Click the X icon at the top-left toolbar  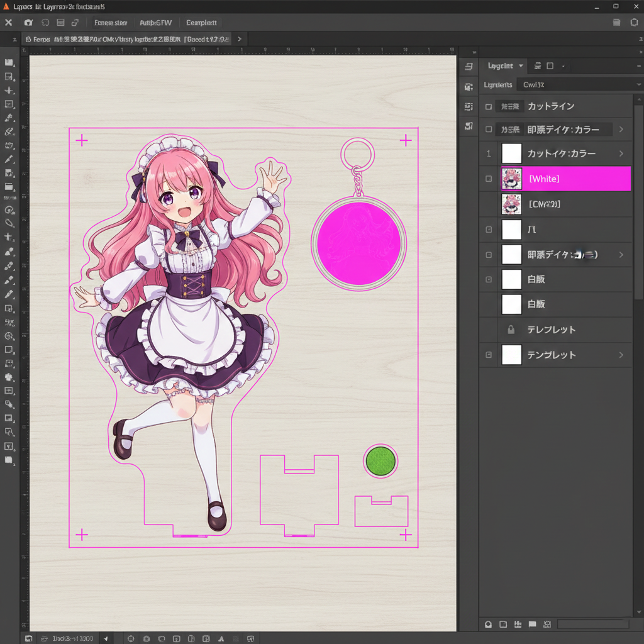pos(8,23)
